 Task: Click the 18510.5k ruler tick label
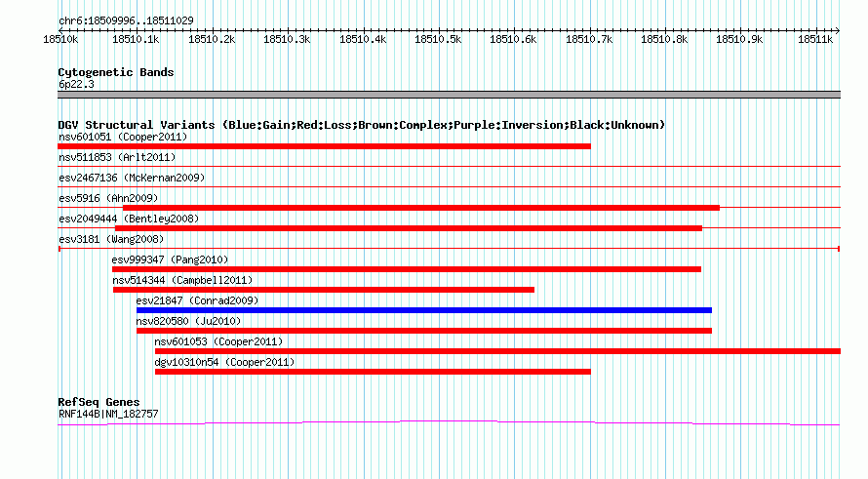(x=438, y=39)
